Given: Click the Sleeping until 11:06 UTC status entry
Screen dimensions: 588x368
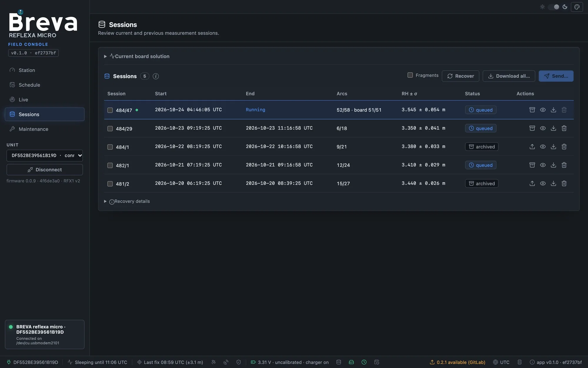Looking at the screenshot, I should point(98,362).
